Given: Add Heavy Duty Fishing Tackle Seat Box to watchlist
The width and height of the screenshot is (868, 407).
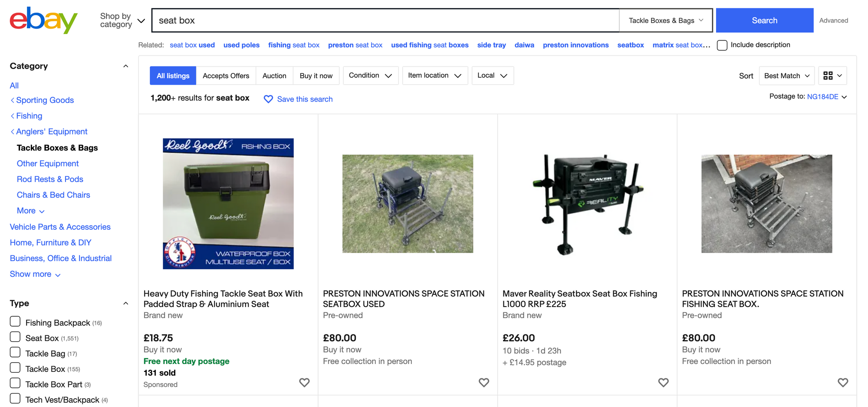Looking at the screenshot, I should coord(304,383).
